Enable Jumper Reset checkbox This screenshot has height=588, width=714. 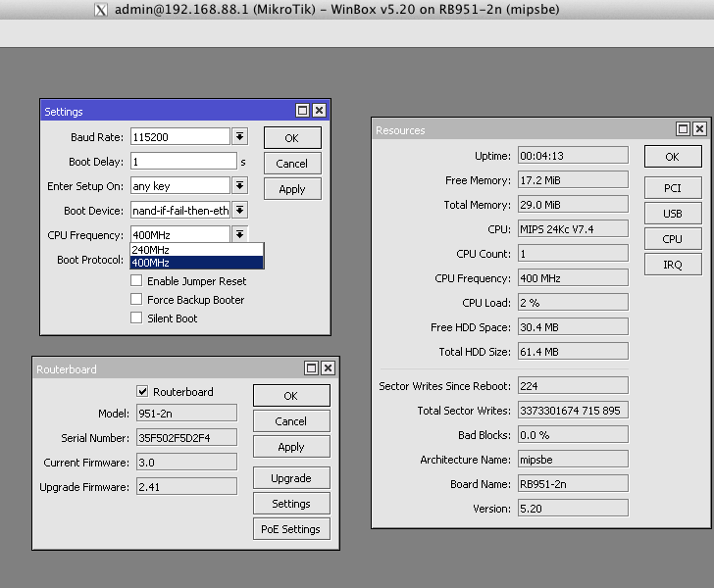pyautogui.click(x=136, y=281)
